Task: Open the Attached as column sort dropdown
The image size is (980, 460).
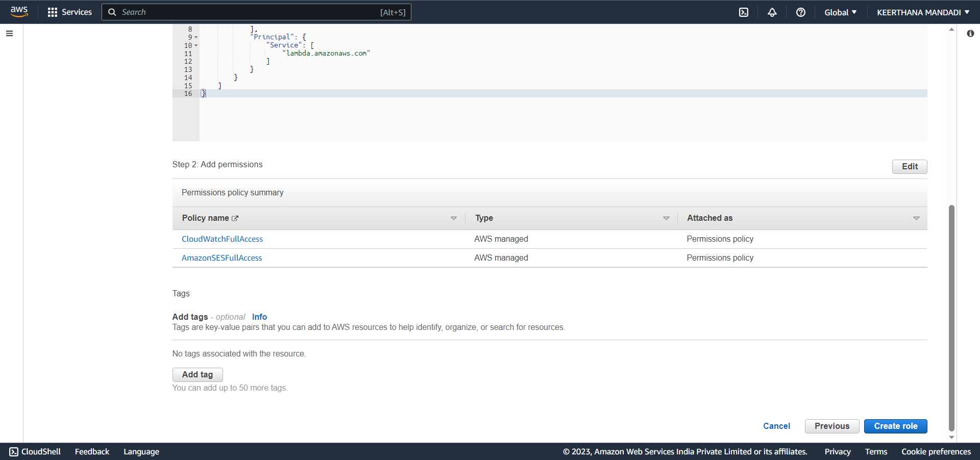Action: (x=916, y=218)
